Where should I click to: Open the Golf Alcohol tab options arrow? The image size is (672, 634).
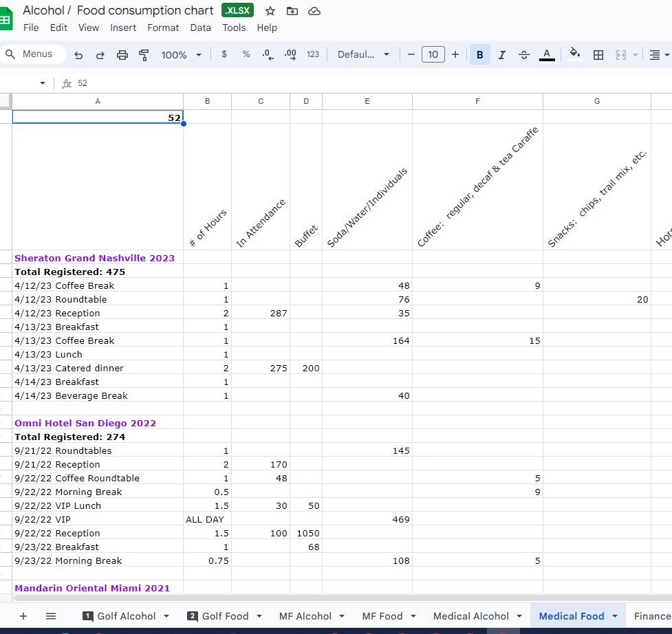(x=166, y=616)
